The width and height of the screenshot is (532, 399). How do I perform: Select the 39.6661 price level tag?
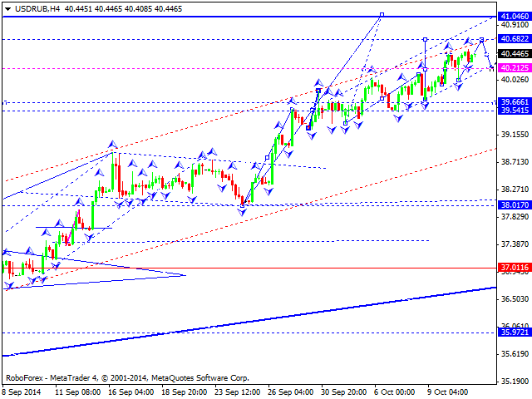pos(515,101)
